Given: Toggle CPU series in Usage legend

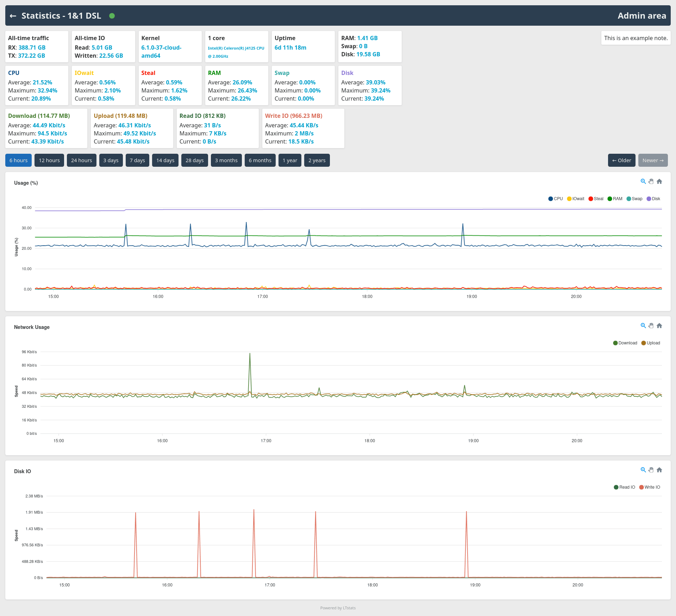Looking at the screenshot, I should tap(556, 199).
